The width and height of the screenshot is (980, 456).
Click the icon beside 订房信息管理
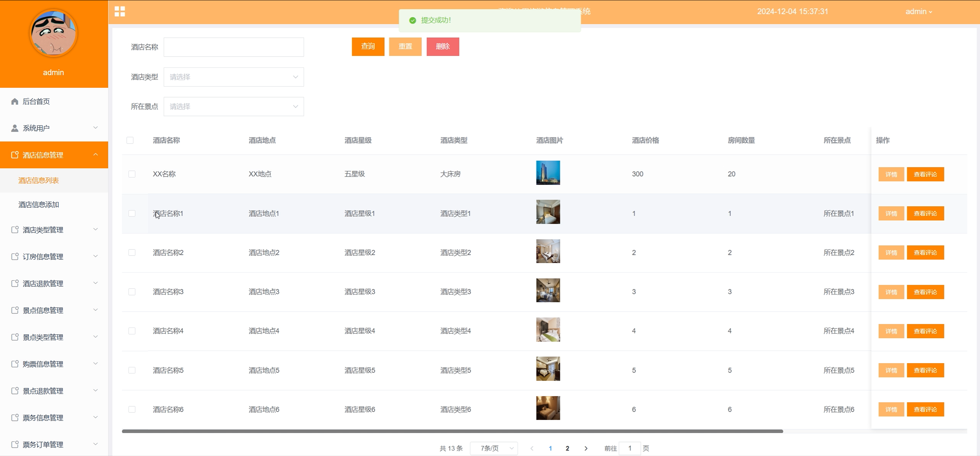(15, 257)
